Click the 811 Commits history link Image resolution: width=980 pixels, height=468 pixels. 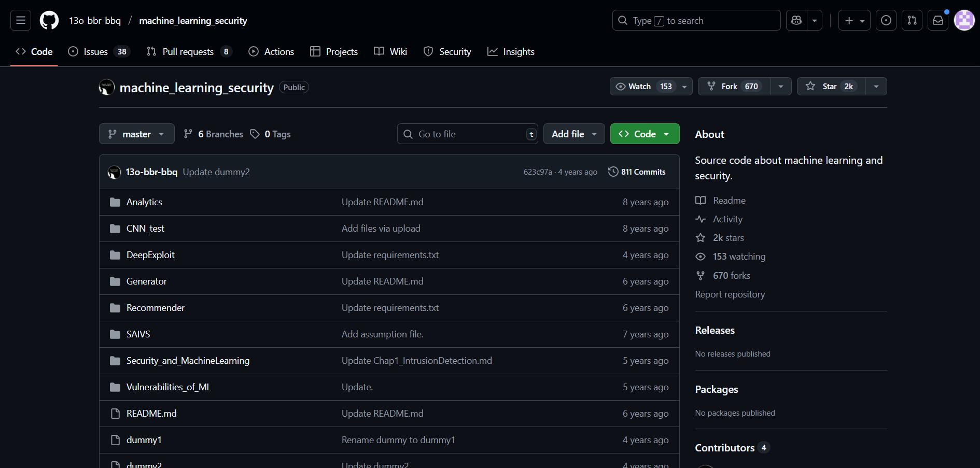637,172
